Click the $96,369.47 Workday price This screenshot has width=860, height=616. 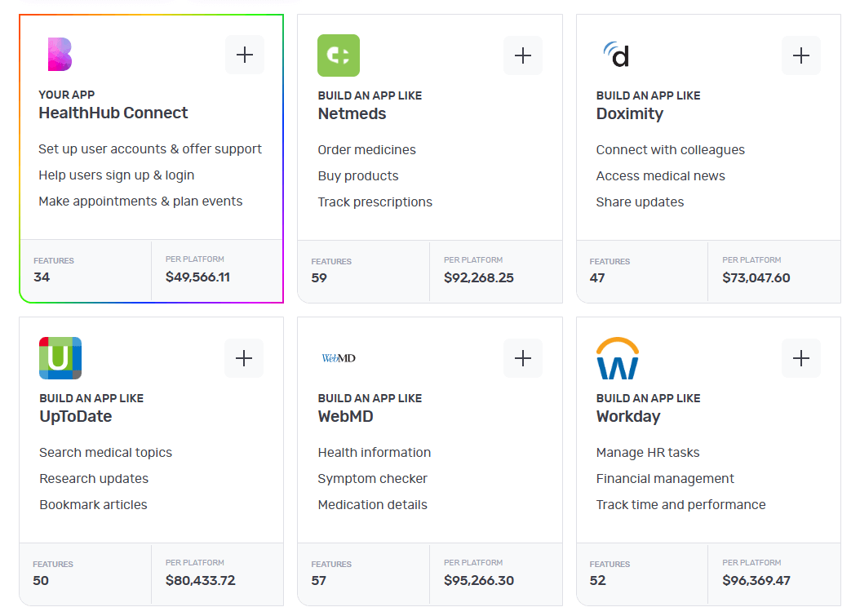tap(756, 580)
